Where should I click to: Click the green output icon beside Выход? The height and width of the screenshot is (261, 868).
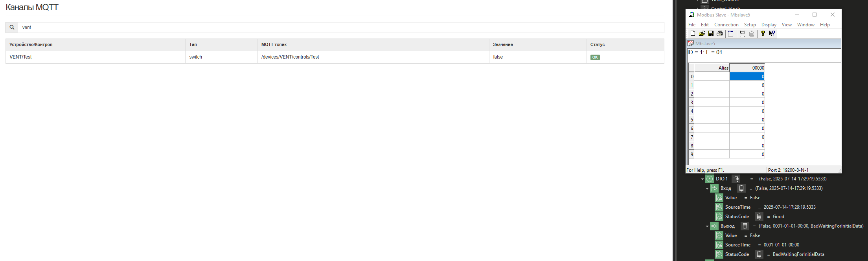tap(714, 226)
